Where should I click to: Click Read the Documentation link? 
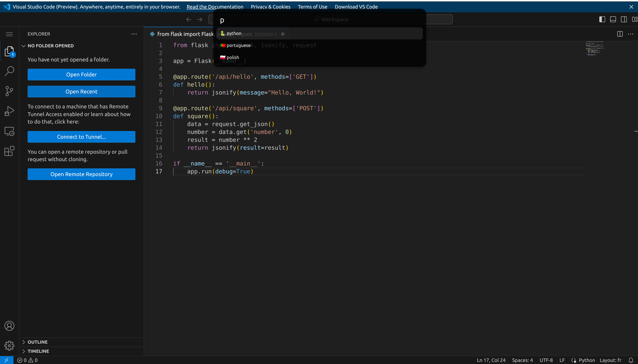[215, 7]
